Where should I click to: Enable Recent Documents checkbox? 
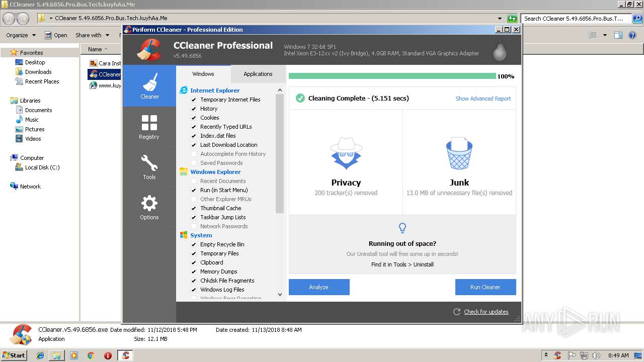click(x=194, y=181)
